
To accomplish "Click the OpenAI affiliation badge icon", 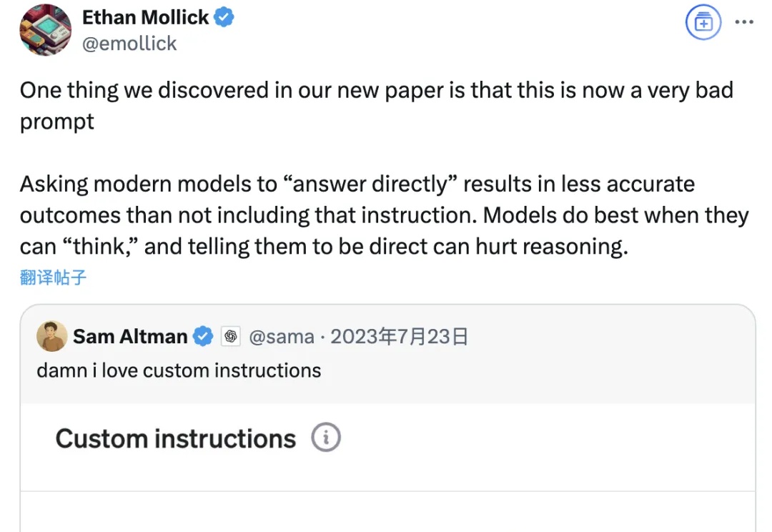I will (x=230, y=337).
